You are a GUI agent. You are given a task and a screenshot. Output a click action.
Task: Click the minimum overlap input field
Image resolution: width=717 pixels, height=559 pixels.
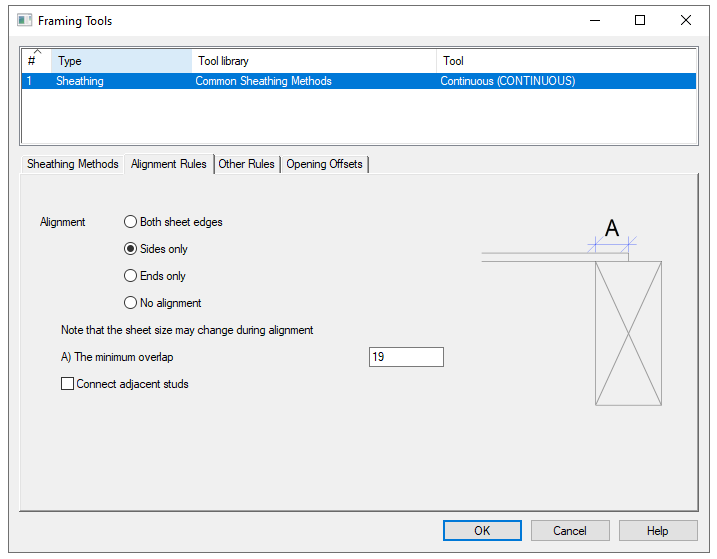click(406, 357)
